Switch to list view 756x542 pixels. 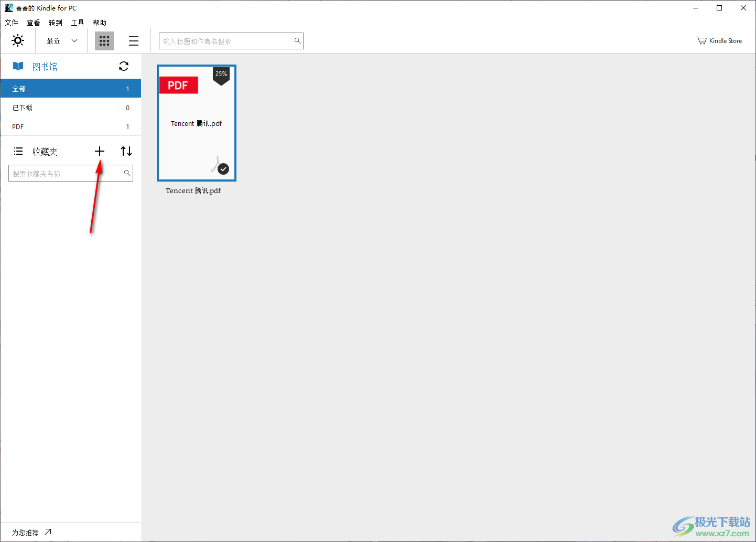coord(134,41)
